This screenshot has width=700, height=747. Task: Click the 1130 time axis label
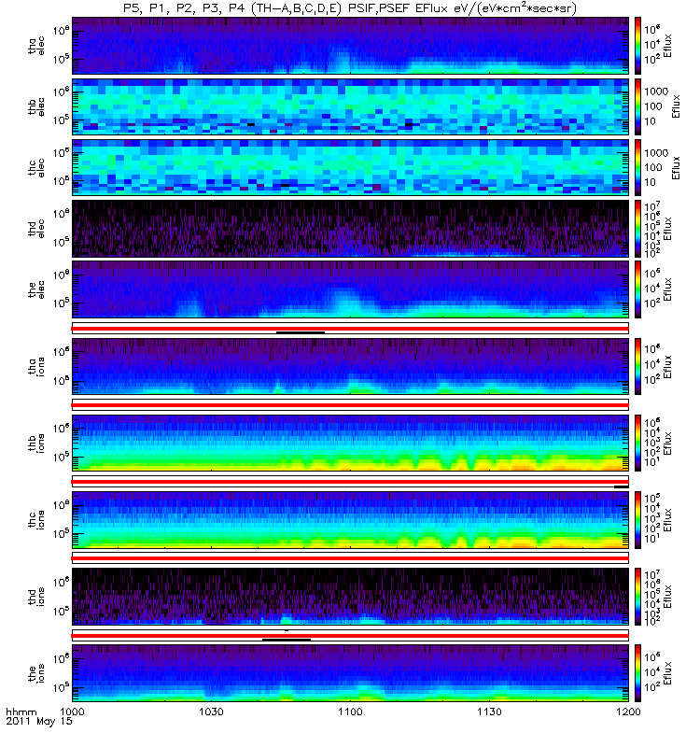tap(489, 712)
